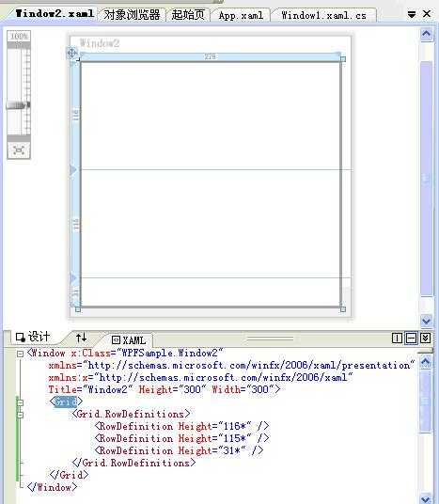The height and width of the screenshot is (504, 439).
Task: Select the horizontal split layout button
Action: 412,338
